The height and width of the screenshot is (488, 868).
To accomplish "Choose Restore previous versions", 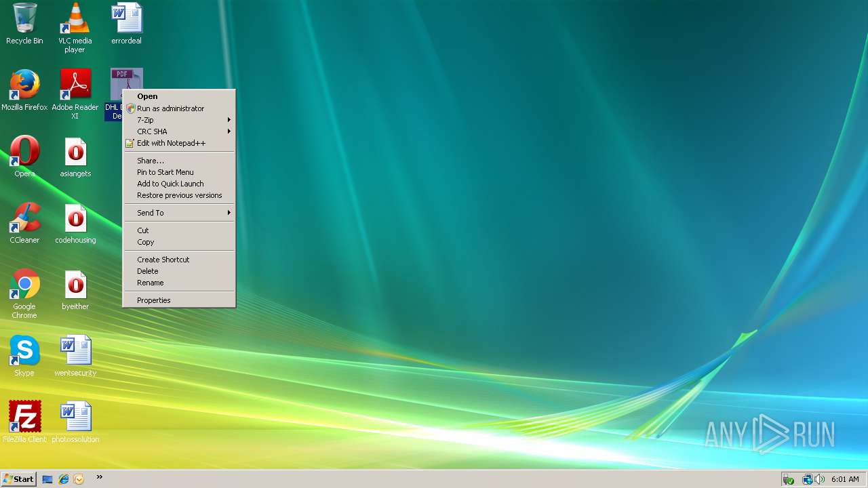I will 179,195.
